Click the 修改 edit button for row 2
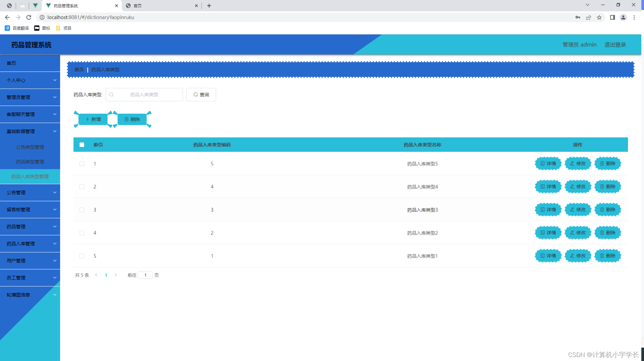Image resolution: width=644 pixels, height=361 pixels. [x=578, y=187]
